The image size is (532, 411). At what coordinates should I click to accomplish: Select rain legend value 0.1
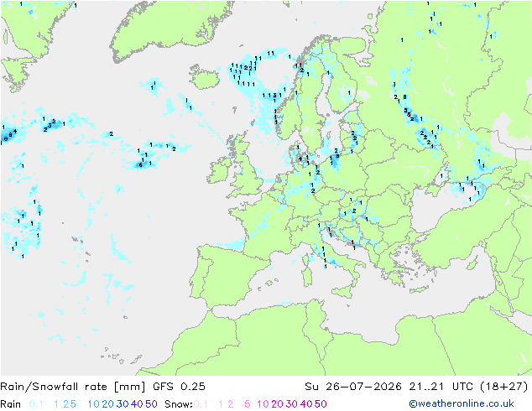(x=36, y=404)
